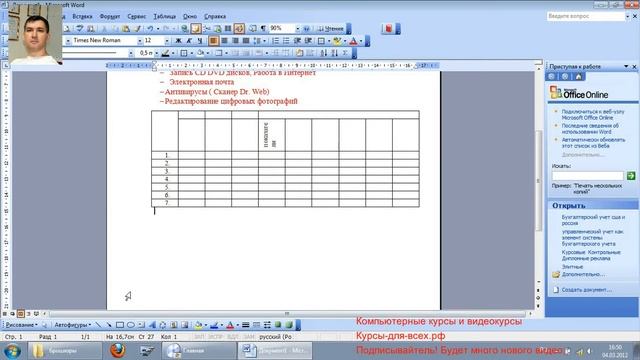The image size is (640, 360).
Task: Expand the Автофигуры menu
Action: click(x=73, y=325)
